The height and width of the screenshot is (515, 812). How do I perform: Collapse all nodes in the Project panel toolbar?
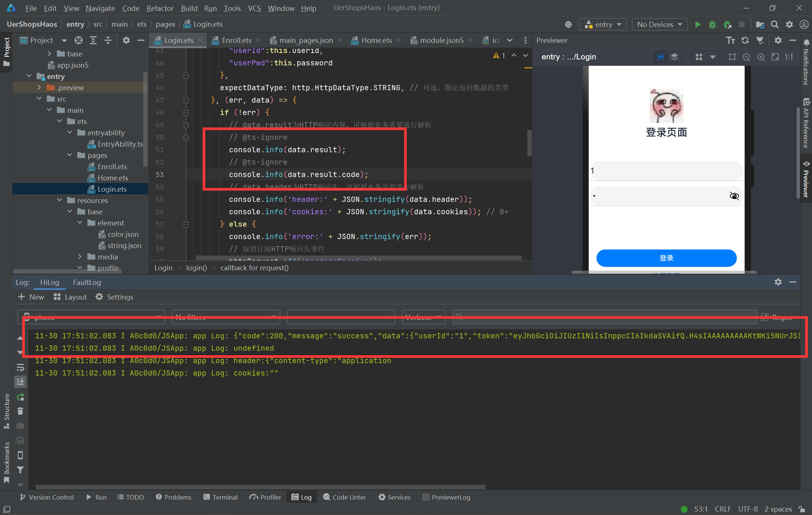108,40
